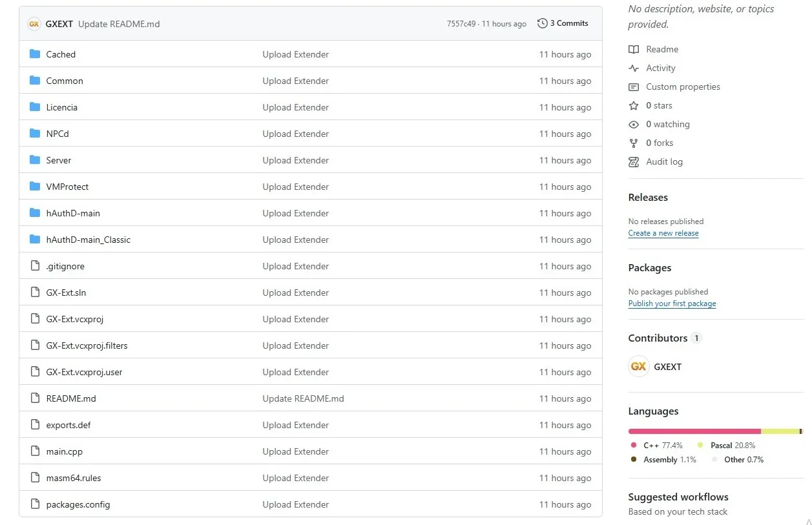The image size is (812, 525).
Task: Click the Licencia folder icon
Action: pyautogui.click(x=35, y=107)
